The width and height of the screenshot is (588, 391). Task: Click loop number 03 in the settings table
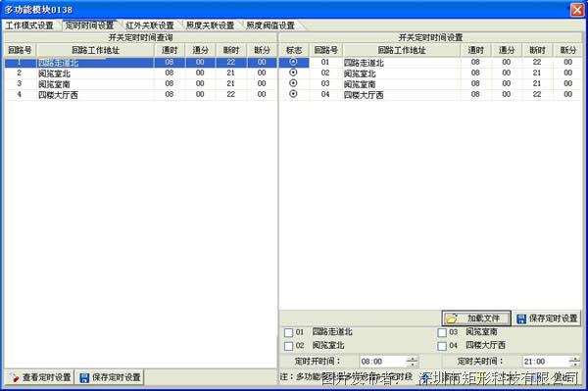point(325,83)
